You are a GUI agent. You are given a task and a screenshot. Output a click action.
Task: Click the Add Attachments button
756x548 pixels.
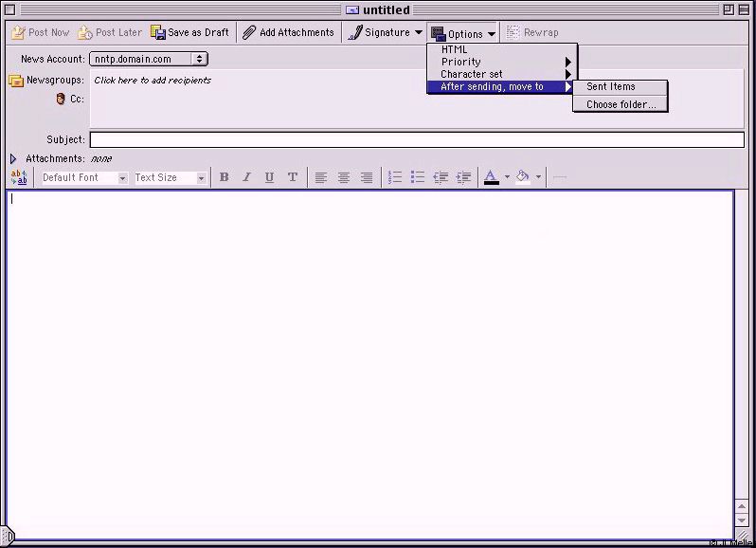pos(288,32)
